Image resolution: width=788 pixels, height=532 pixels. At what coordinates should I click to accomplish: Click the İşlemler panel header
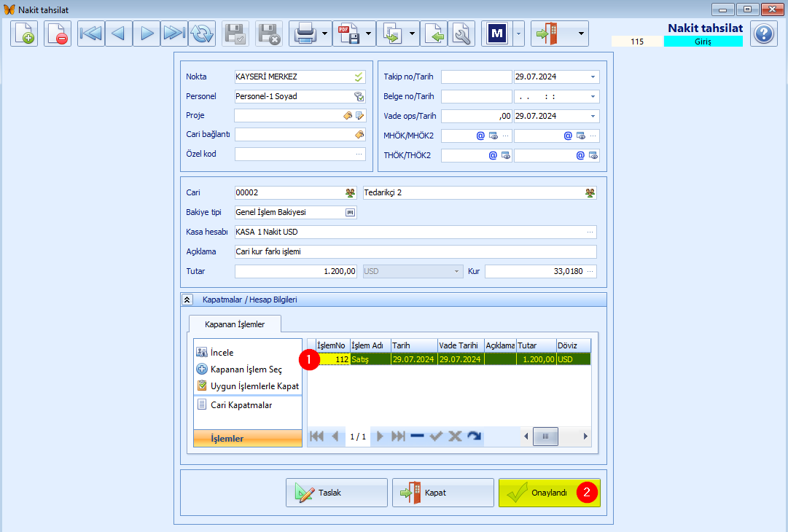pos(248,439)
